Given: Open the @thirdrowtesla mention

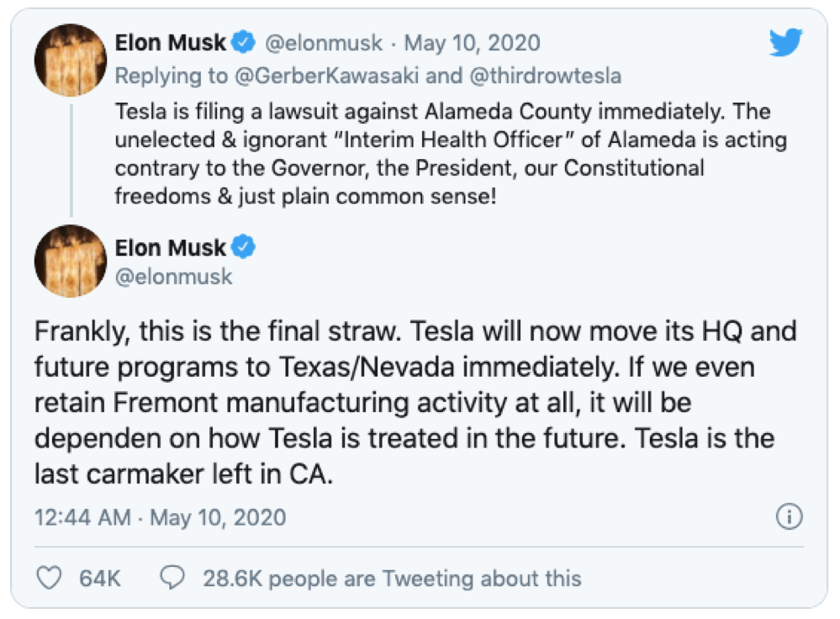Looking at the screenshot, I should [x=546, y=76].
